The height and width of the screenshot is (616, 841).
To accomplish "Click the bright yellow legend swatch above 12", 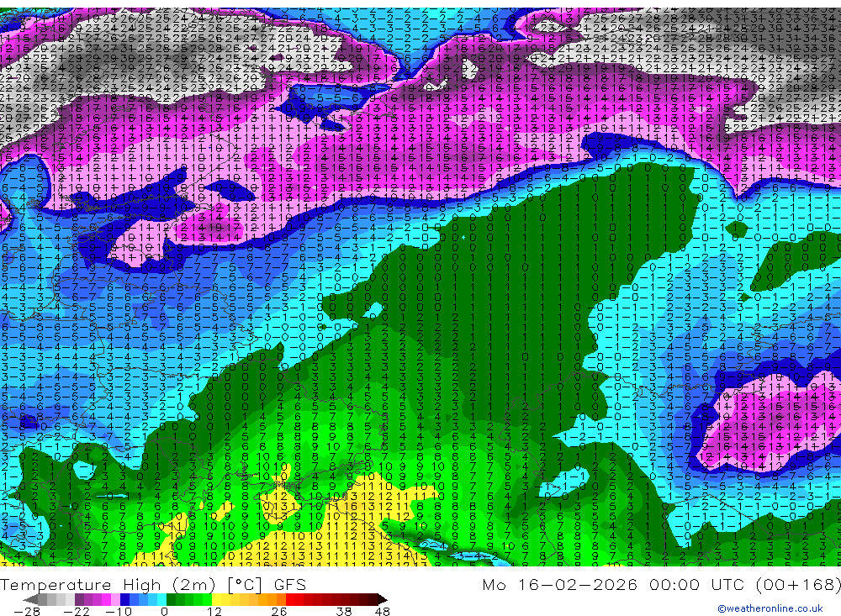I will point(216,600).
